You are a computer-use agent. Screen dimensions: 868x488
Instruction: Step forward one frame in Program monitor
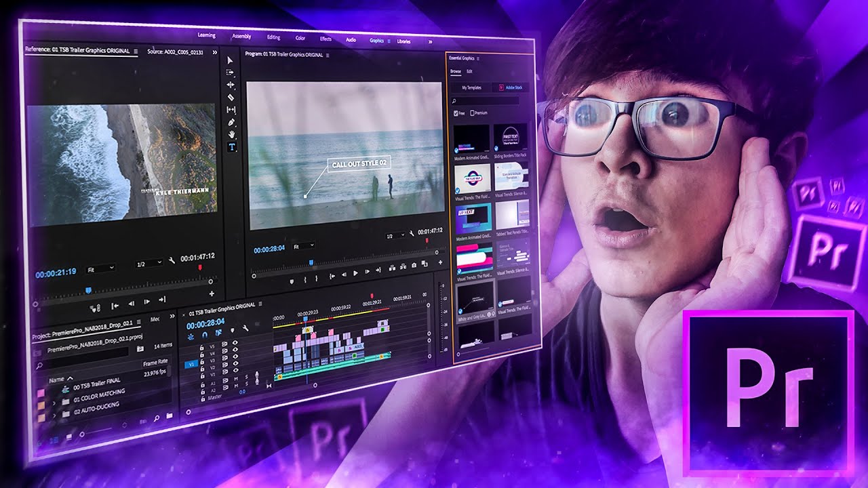[x=368, y=271]
